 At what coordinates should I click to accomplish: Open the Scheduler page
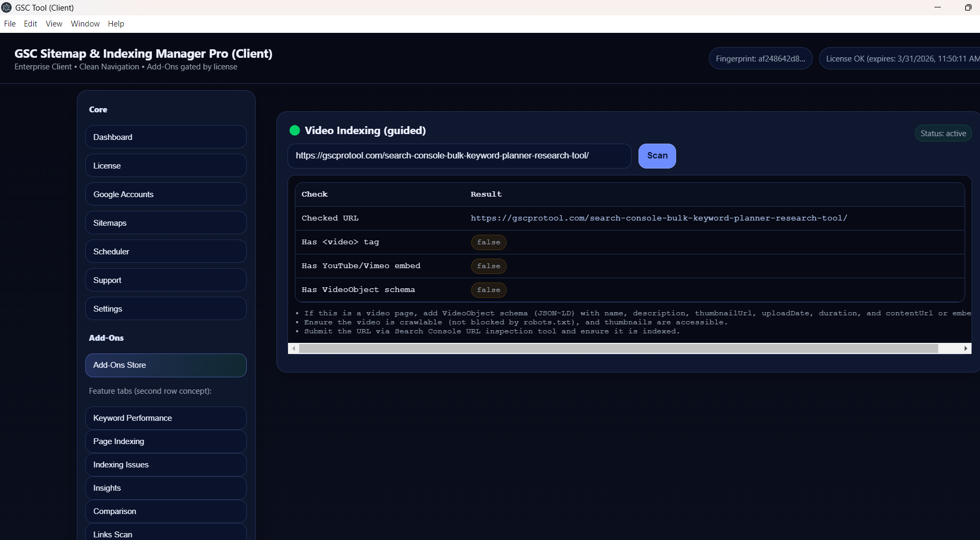point(166,252)
